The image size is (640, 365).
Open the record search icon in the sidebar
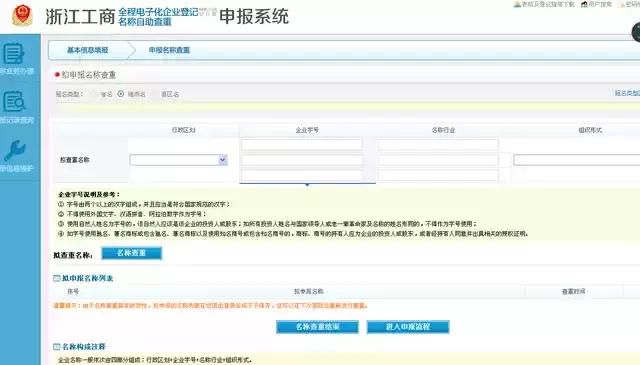click(x=14, y=101)
